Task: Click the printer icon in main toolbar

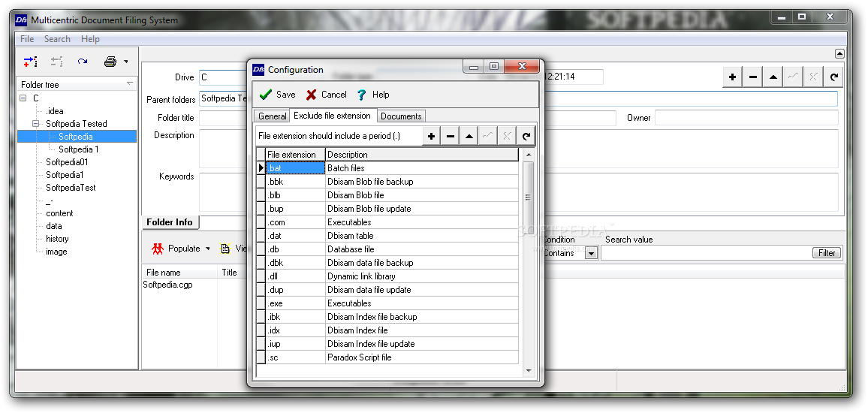Action: [110, 62]
